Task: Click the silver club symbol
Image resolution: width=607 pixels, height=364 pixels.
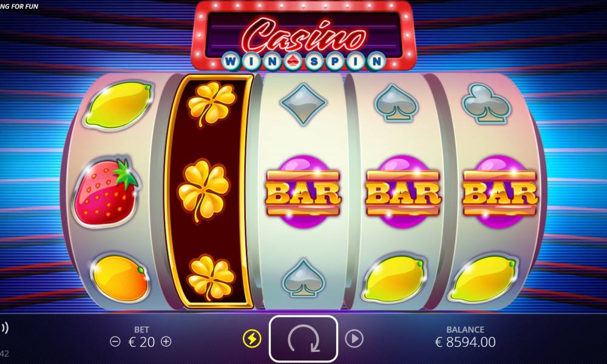Action: point(487,104)
